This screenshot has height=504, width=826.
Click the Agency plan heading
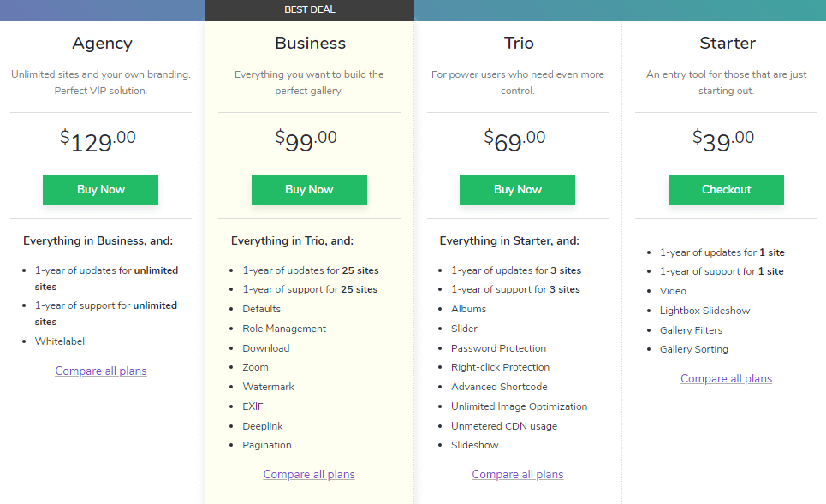pos(102,43)
